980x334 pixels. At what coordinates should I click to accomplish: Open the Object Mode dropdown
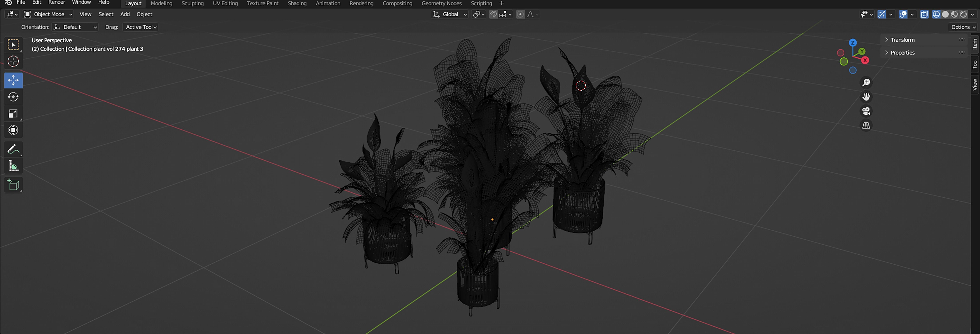[48, 14]
